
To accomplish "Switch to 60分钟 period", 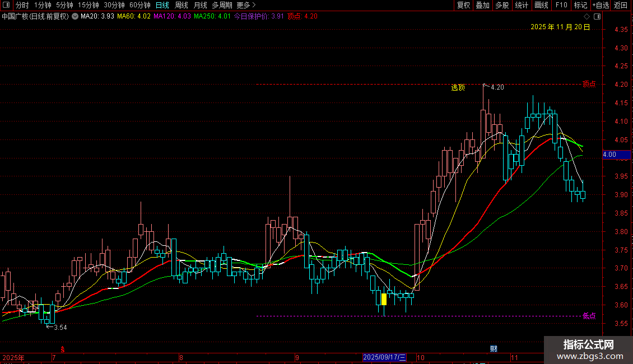I will [140, 5].
